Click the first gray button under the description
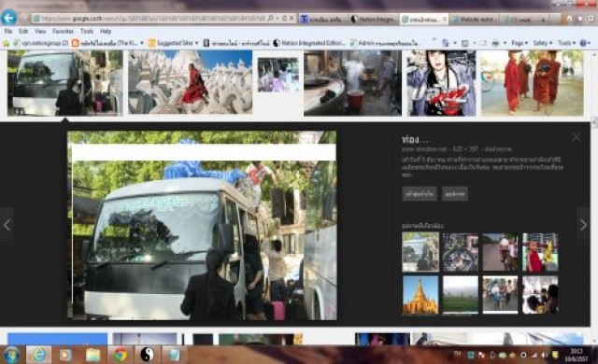Image resolution: width=598 pixels, height=364 pixels. [x=420, y=194]
